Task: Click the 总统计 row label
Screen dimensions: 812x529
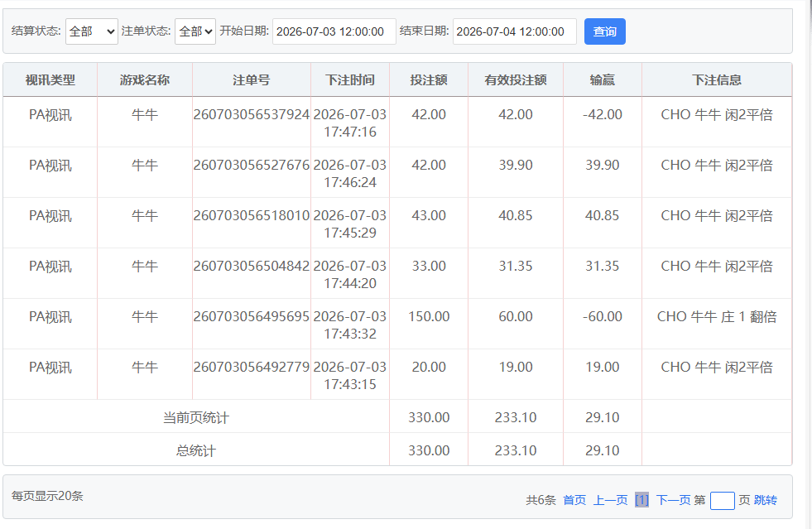Action: point(195,450)
